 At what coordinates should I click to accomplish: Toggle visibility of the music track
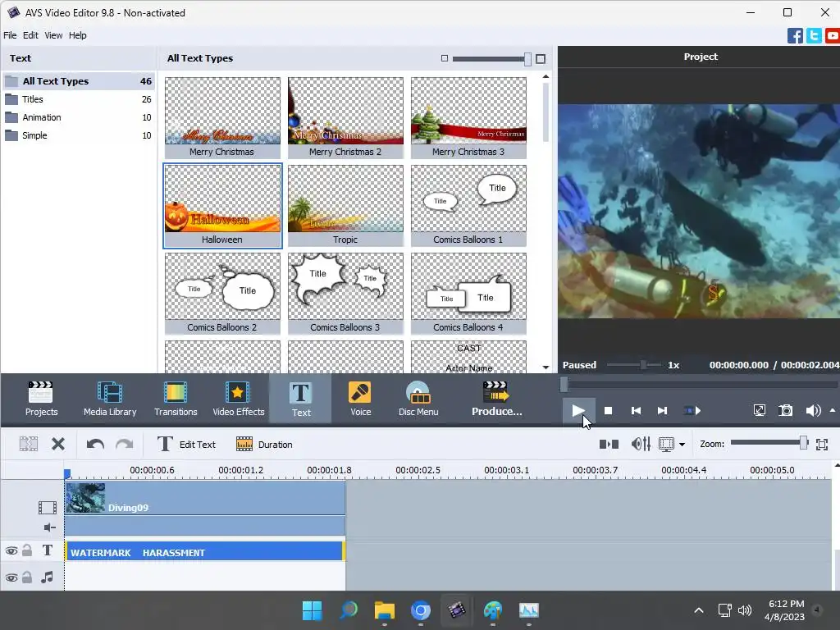point(11,577)
